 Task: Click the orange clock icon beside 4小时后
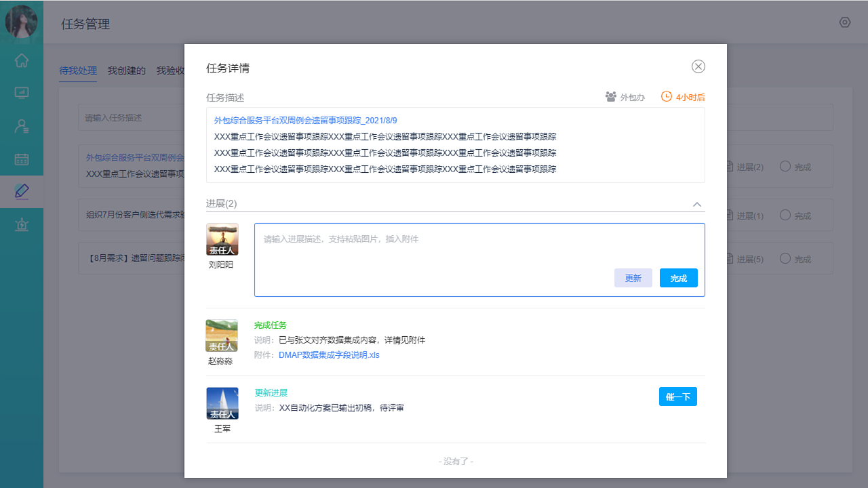(x=665, y=97)
